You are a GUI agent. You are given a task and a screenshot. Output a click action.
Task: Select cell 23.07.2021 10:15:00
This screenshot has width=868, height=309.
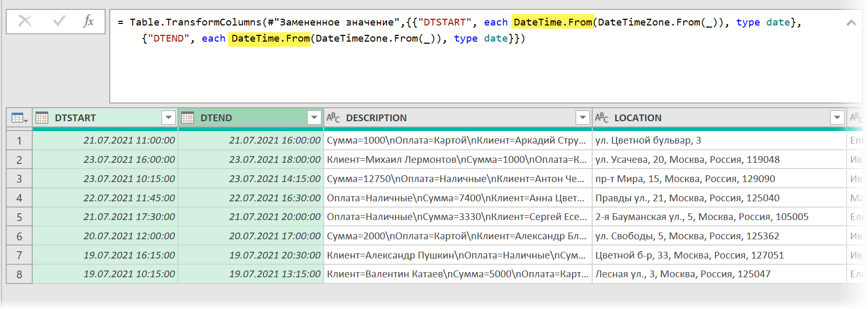tap(105, 178)
